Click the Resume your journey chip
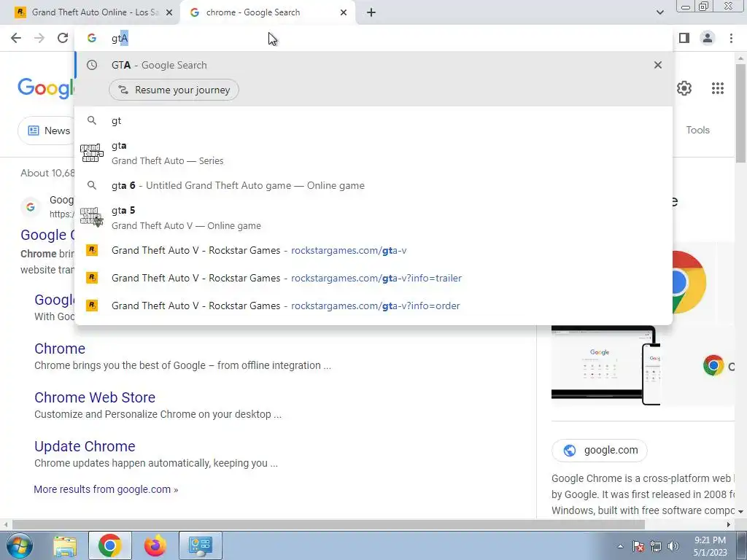Screen dimensions: 747x560 pyautogui.click(x=174, y=90)
